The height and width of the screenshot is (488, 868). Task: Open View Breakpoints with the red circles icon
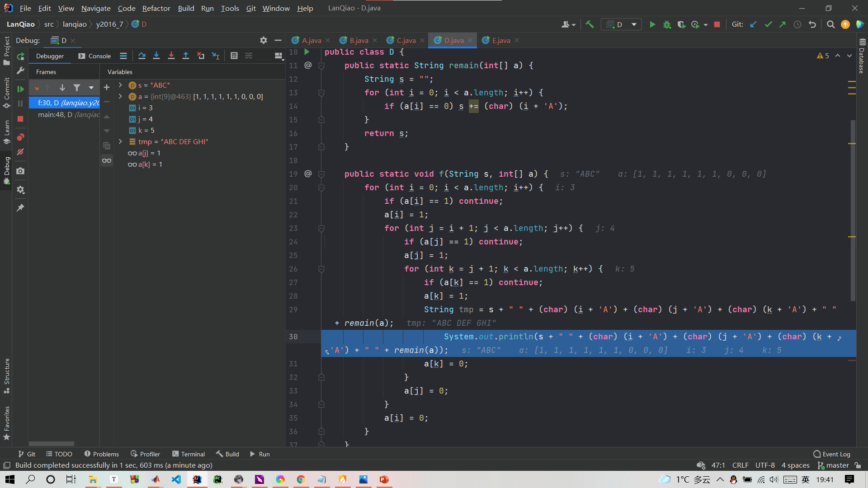coord(20,137)
